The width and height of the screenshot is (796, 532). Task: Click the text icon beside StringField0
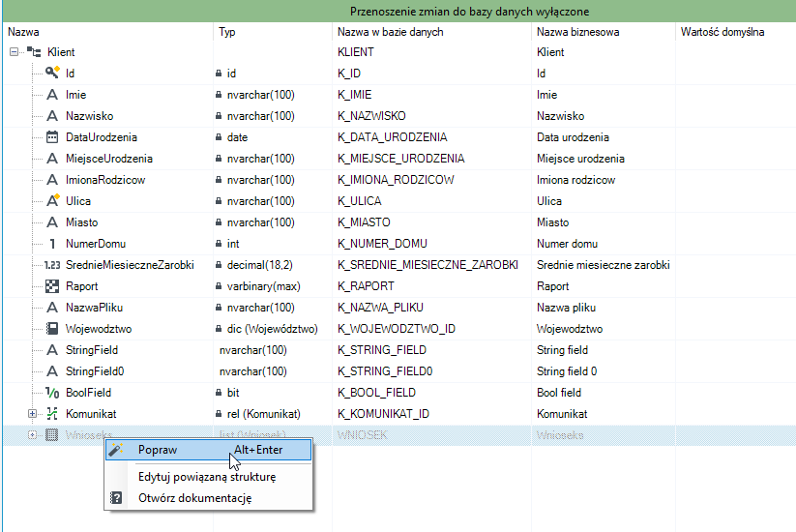coord(52,371)
